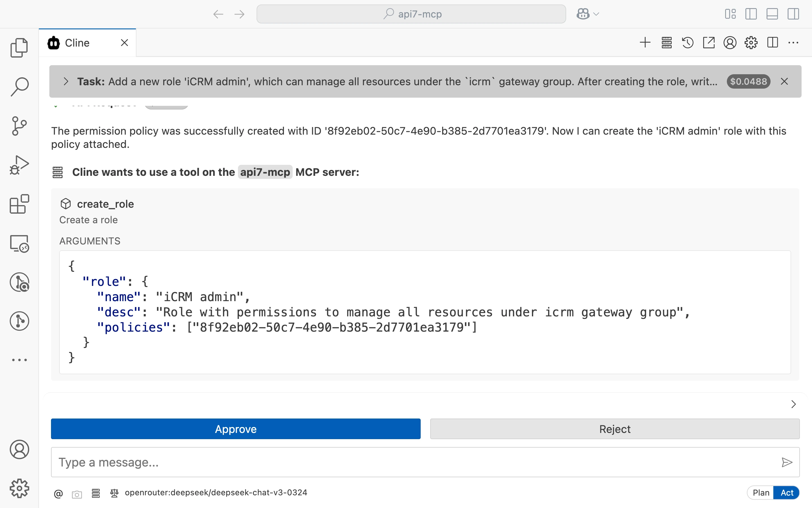The width and height of the screenshot is (812, 508).
Task: Open Cline rules scales icon
Action: pyautogui.click(x=114, y=493)
